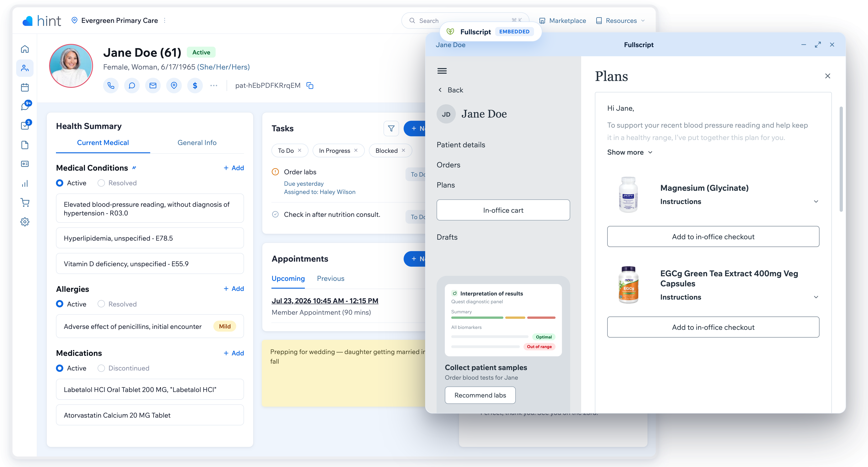868x467 pixels.
Task: Remove the In Progress filter chip
Action: coord(356,150)
